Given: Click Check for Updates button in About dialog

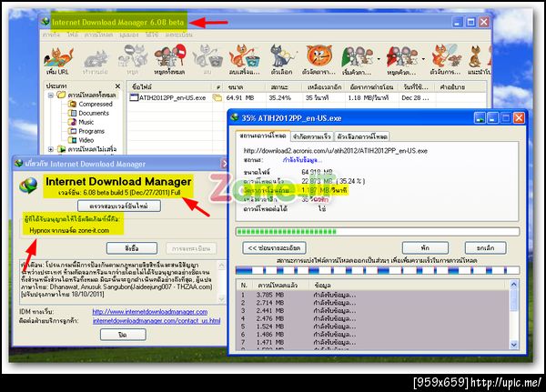Looking at the screenshot, I should pyautogui.click(x=118, y=206).
